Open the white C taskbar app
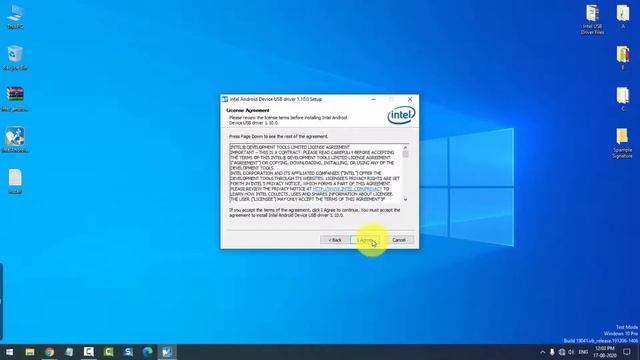Image resolution: width=640 pixels, height=360 pixels. click(x=89, y=352)
